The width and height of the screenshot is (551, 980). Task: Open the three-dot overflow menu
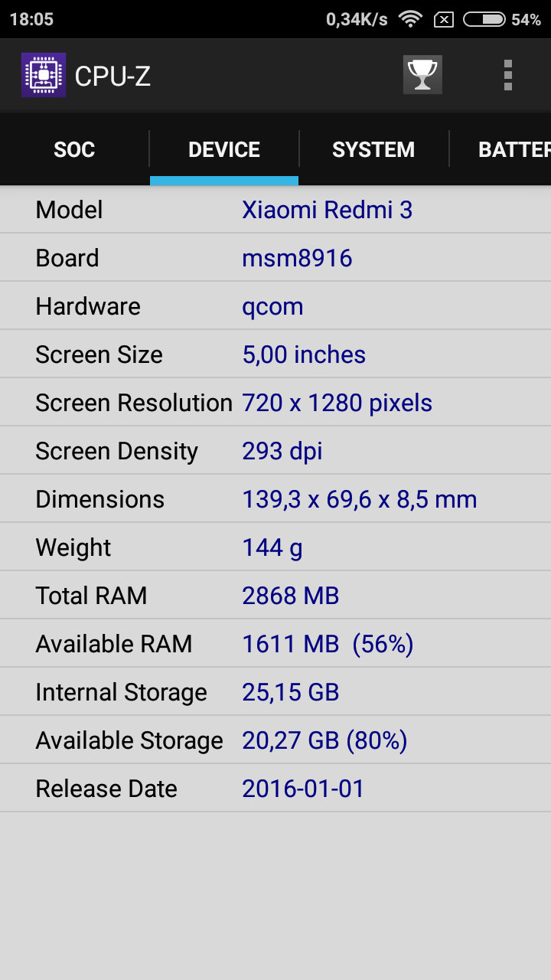pyautogui.click(x=507, y=75)
